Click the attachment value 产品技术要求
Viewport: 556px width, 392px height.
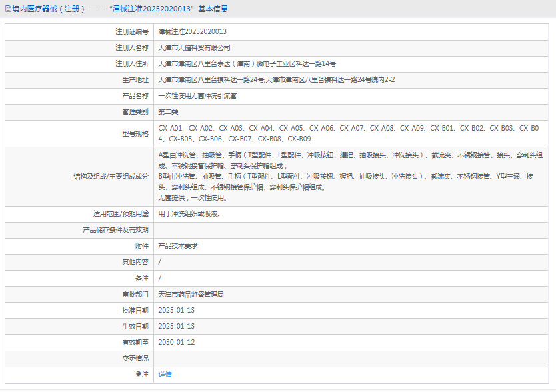point(178,246)
